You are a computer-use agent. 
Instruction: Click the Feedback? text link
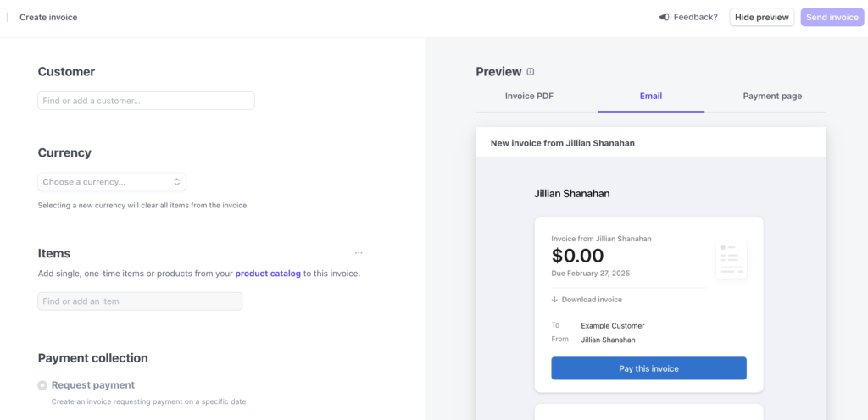click(x=695, y=17)
